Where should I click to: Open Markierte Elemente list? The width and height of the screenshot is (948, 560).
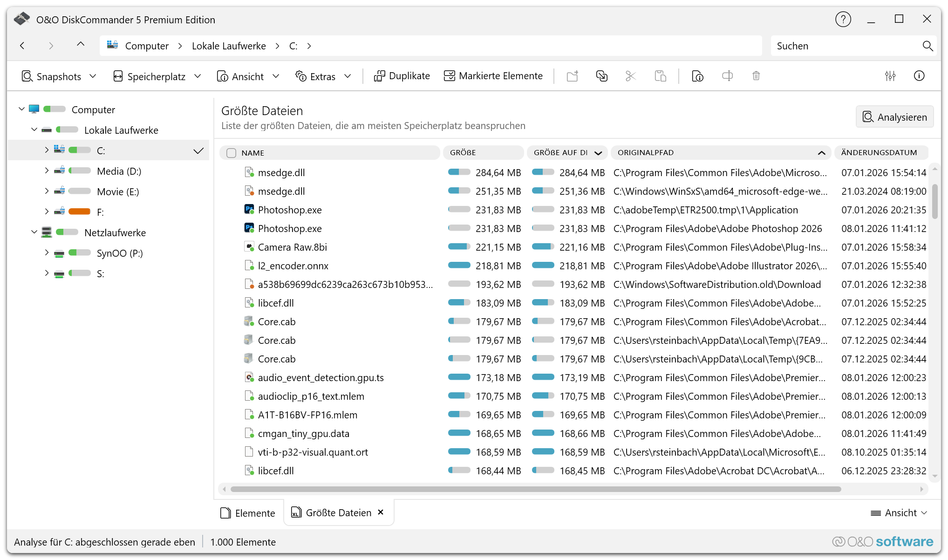[x=493, y=76]
